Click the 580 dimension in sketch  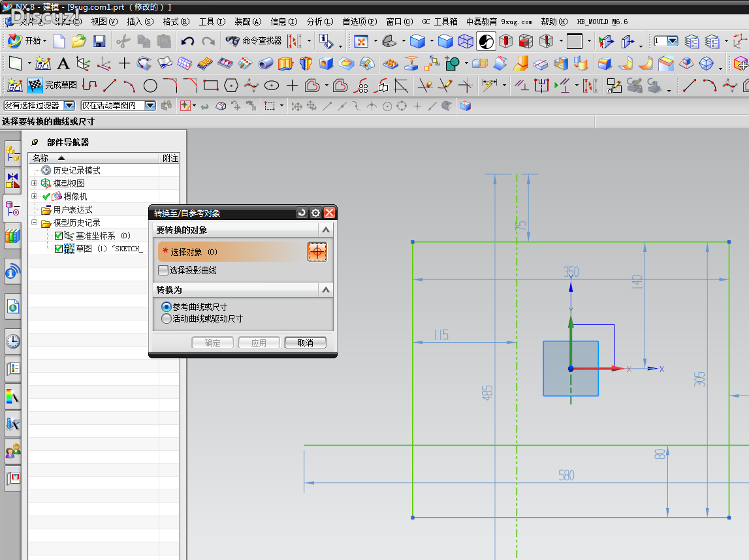pos(567,476)
